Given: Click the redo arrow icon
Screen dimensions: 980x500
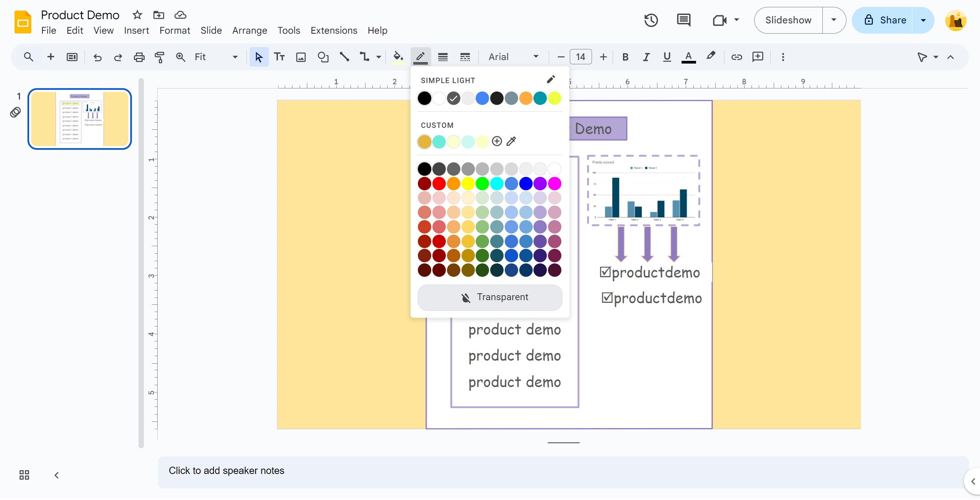Looking at the screenshot, I should click(118, 57).
